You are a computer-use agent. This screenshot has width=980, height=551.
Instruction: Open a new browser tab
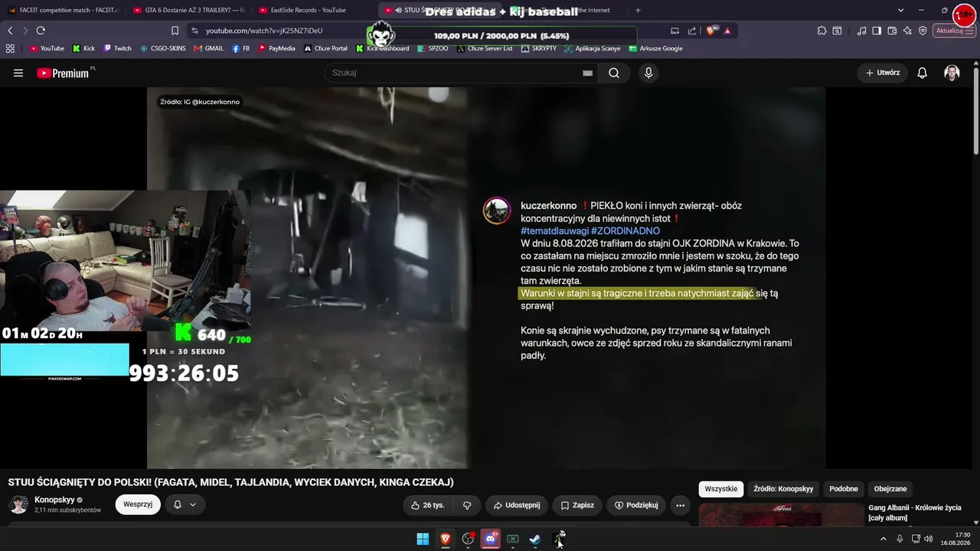click(x=638, y=10)
